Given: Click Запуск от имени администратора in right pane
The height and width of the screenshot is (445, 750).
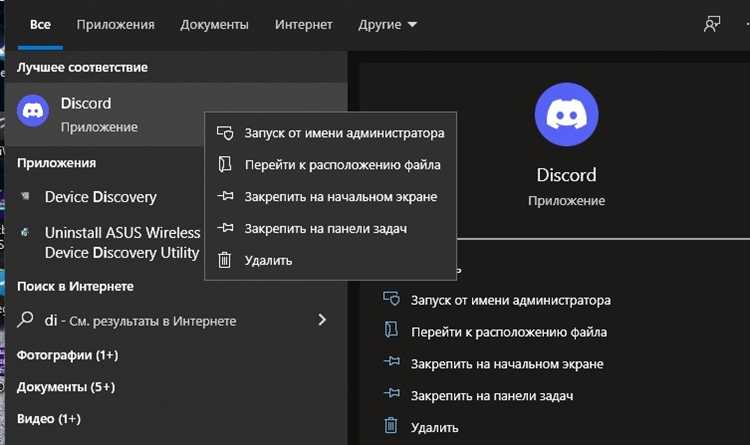Looking at the screenshot, I should pos(510,300).
